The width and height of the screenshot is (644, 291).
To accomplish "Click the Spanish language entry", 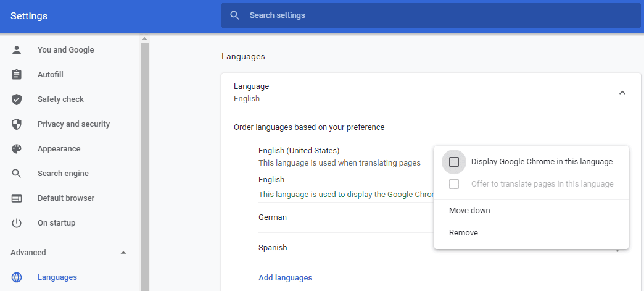I will tap(273, 247).
